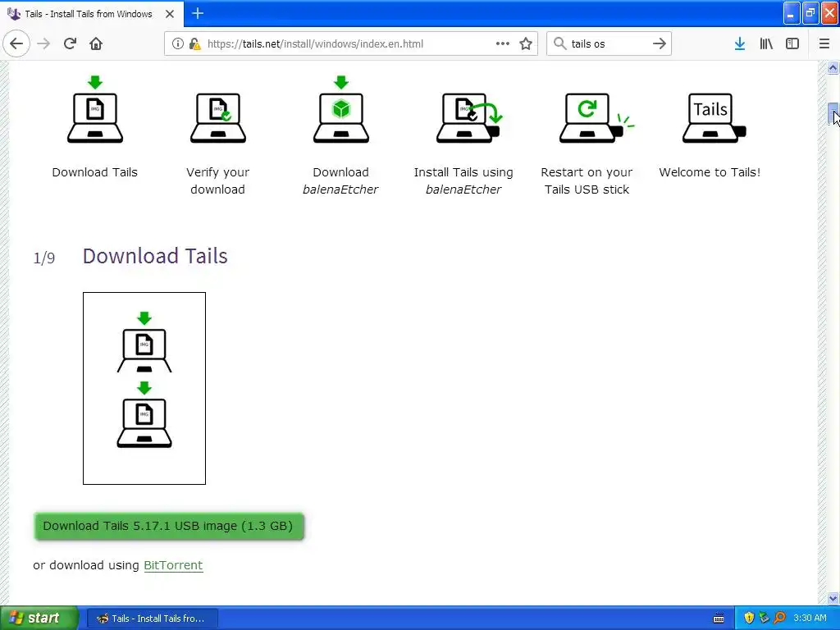Image resolution: width=840 pixels, height=630 pixels.
Task: Reload the current page
Action: pyautogui.click(x=70, y=43)
